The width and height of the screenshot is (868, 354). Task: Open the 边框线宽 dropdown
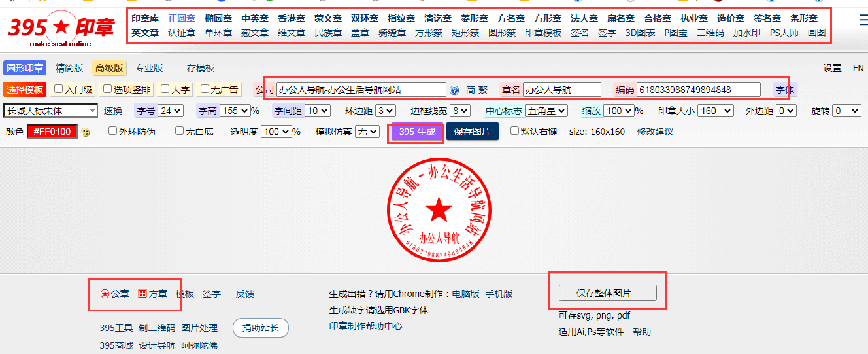point(460,111)
